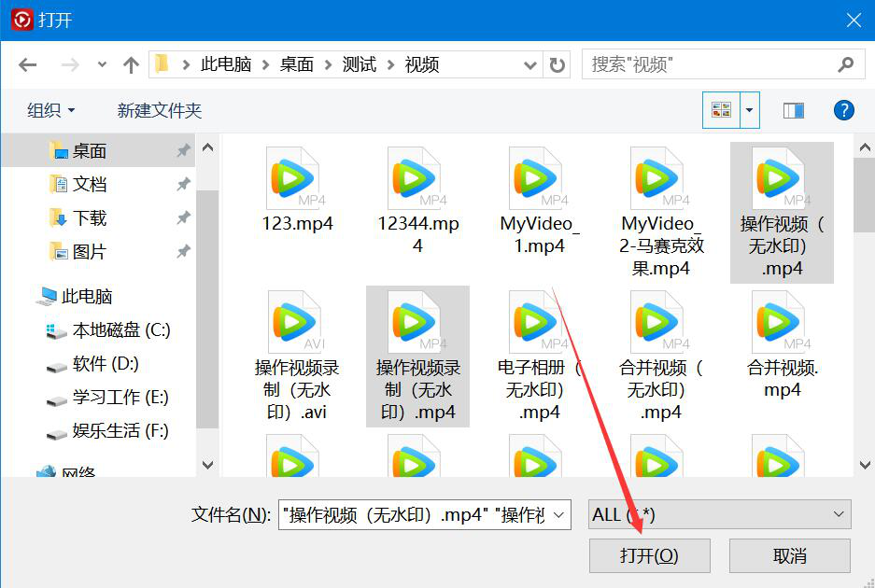Click the pin icon next to 下载
This screenshot has width=875, height=588.
coord(183,217)
